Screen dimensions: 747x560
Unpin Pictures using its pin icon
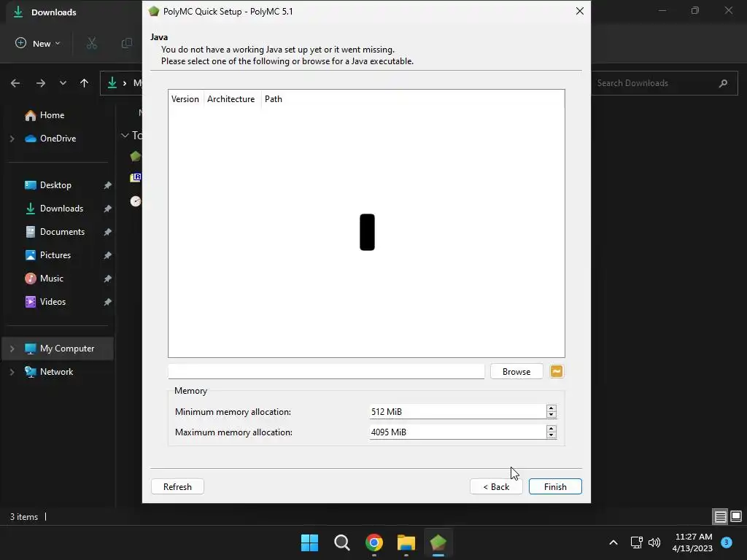(108, 255)
